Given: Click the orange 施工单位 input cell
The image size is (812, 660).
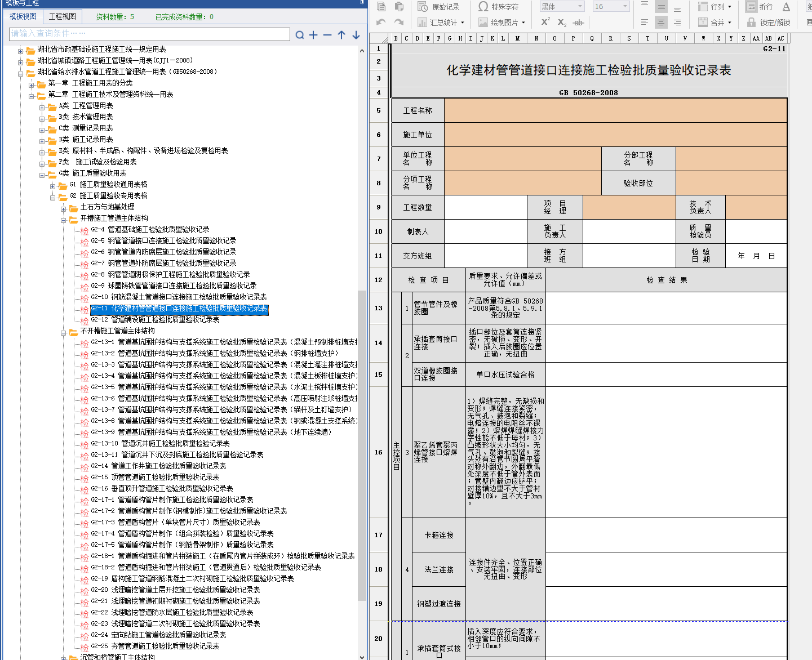Looking at the screenshot, I should (615, 135).
